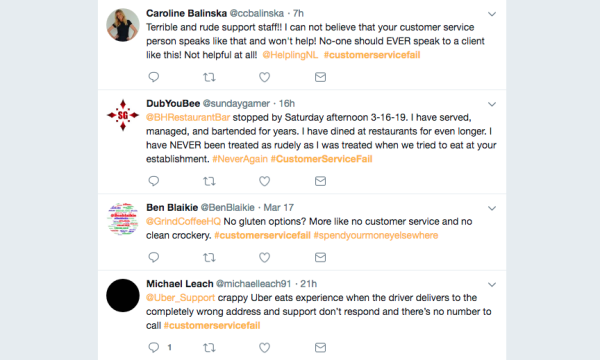Like Caroline Balinska's tweet
This screenshot has width=600, height=360.
(264, 77)
